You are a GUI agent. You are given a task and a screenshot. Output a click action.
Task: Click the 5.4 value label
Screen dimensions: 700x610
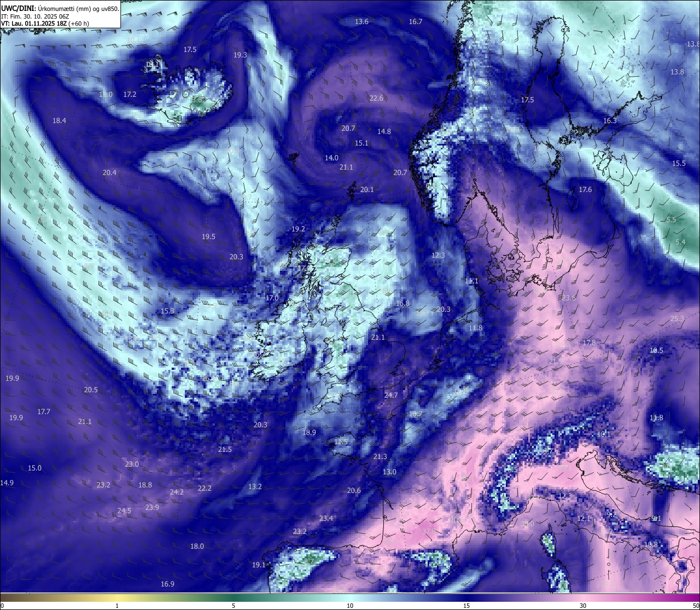tap(680, 242)
